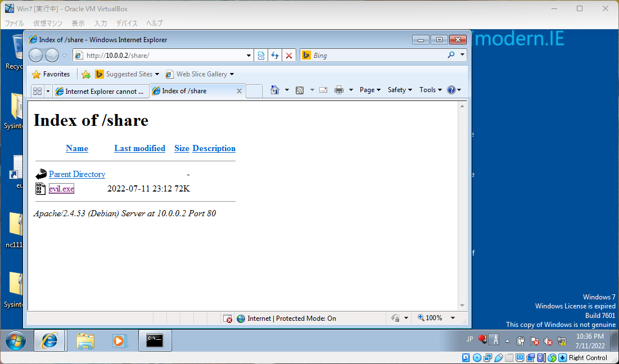Open the Windows Start menu orb
Screen dimensions: 619x364
(16, 341)
